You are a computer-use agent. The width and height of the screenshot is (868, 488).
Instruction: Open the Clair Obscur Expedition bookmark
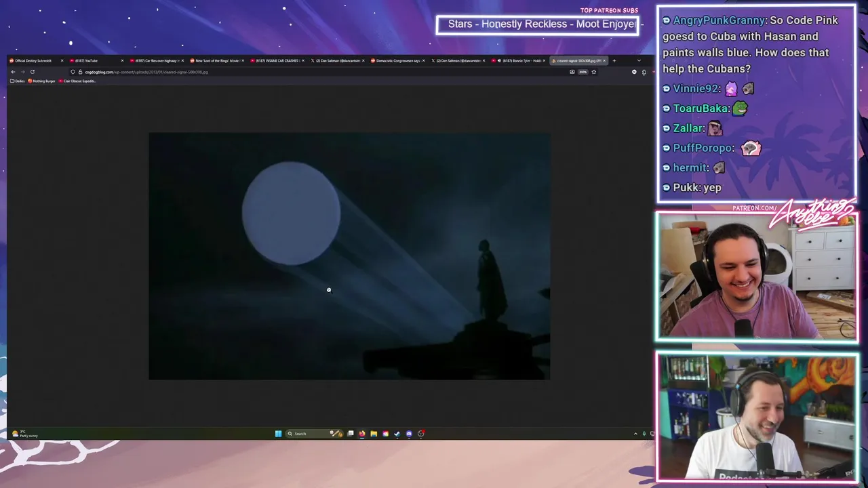point(77,81)
